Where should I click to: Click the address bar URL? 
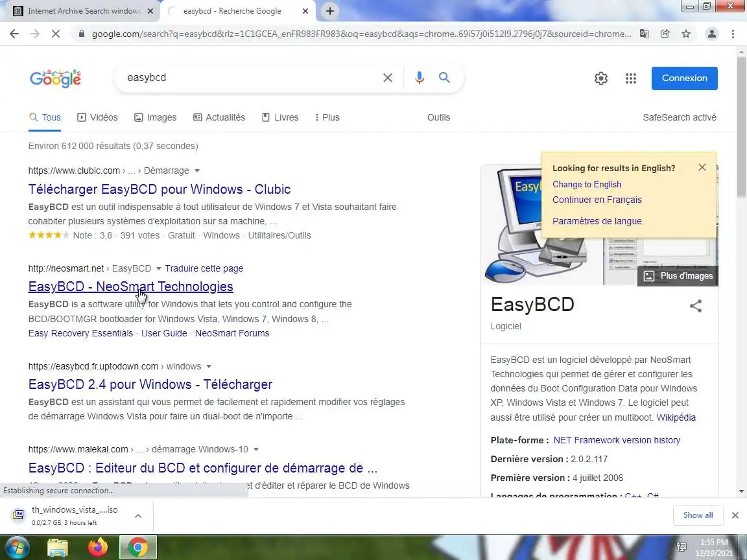(361, 34)
